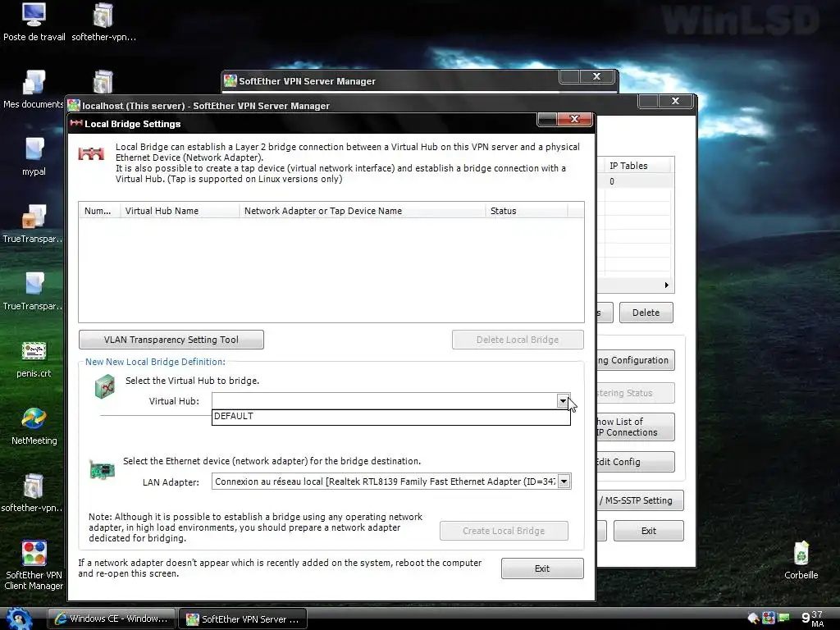Click the Create Local Bridge button
This screenshot has height=630, width=840.
point(504,531)
